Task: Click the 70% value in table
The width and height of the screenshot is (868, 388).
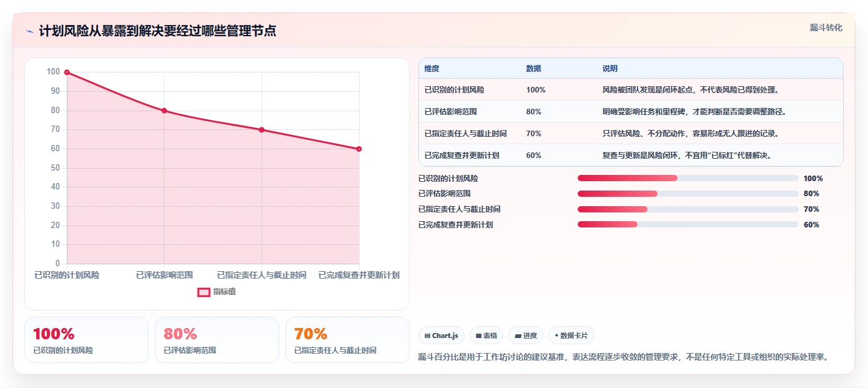Action: tap(534, 134)
